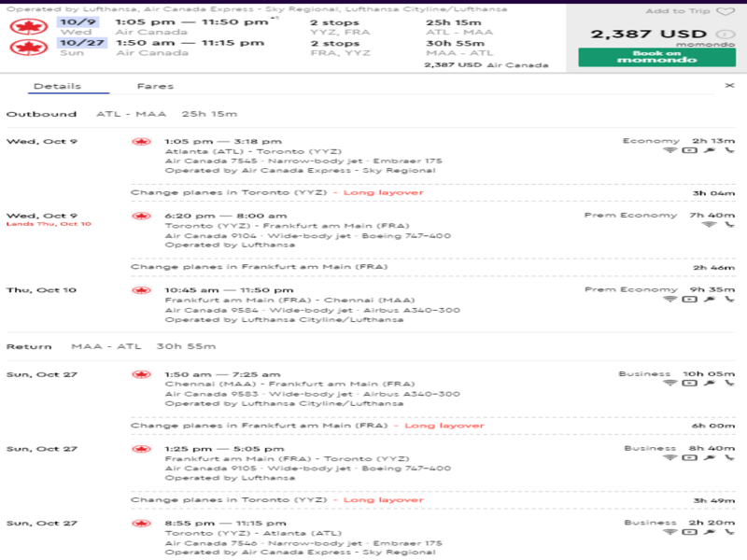Click the power outlet icon for Air Canada 9583
Image resolution: width=747 pixels, height=560 pixels.
pos(710,383)
